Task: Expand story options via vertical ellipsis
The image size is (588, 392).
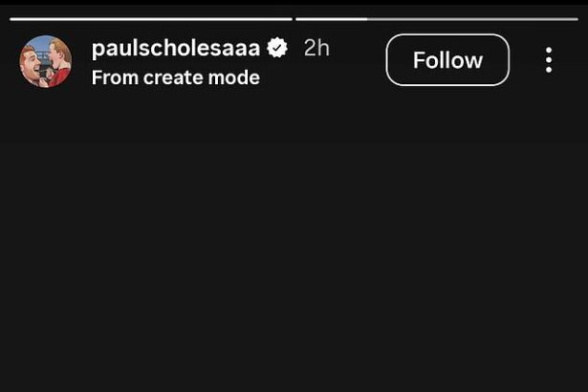Action: (x=548, y=60)
